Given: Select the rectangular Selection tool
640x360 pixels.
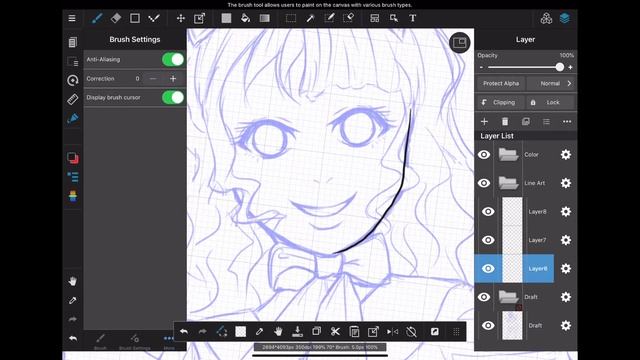Looking at the screenshot, I should [x=291, y=18].
